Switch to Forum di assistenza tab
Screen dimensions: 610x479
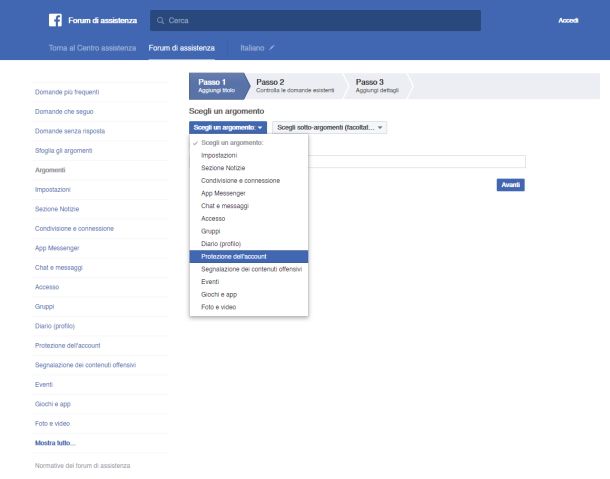[x=181, y=48]
